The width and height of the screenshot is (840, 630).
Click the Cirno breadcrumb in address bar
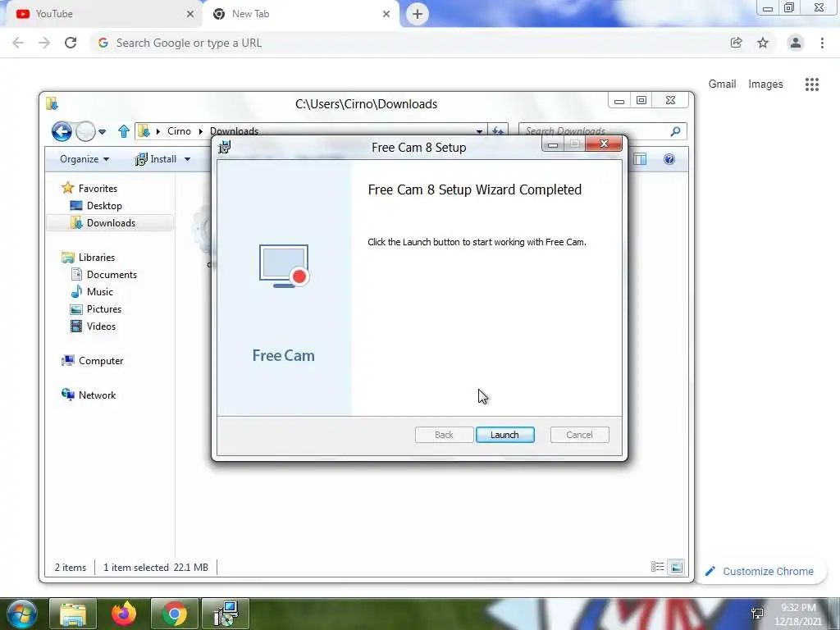(179, 130)
